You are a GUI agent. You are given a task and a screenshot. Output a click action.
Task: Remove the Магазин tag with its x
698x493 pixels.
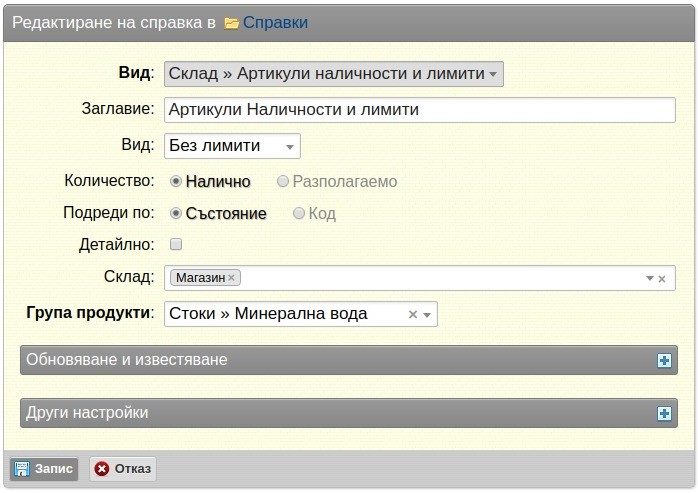click(231, 278)
